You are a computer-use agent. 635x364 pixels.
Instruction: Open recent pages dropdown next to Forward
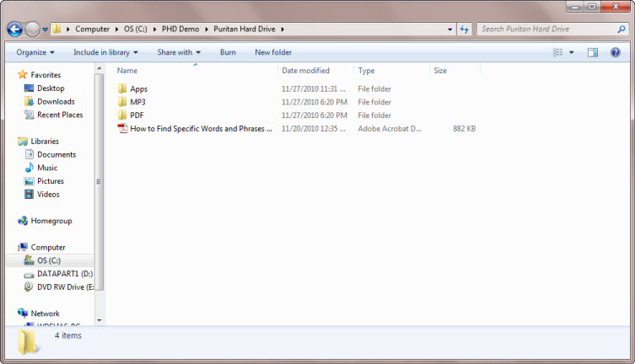(x=45, y=29)
